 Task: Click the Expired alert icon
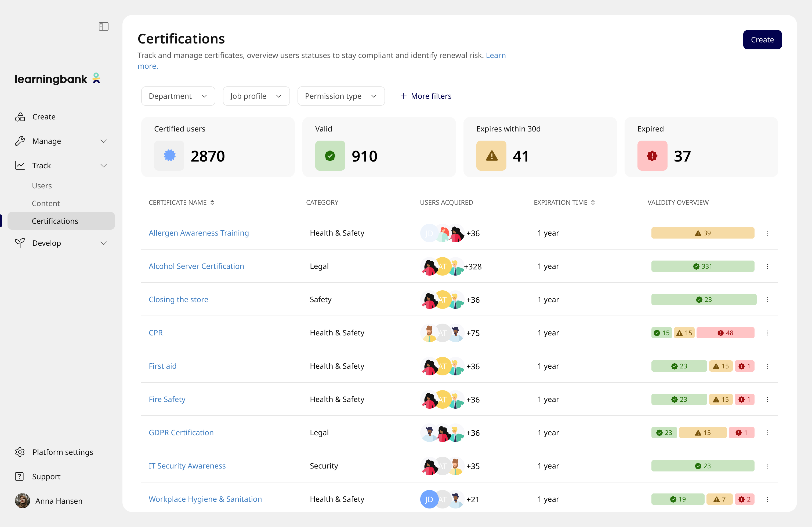[x=652, y=156]
